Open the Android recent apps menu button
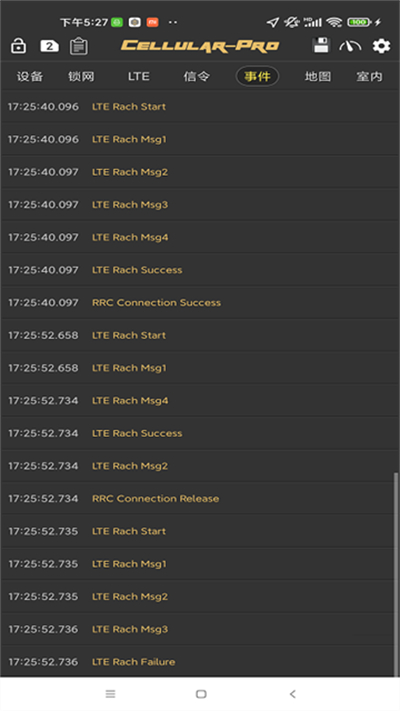400x711 pixels. 110,694
